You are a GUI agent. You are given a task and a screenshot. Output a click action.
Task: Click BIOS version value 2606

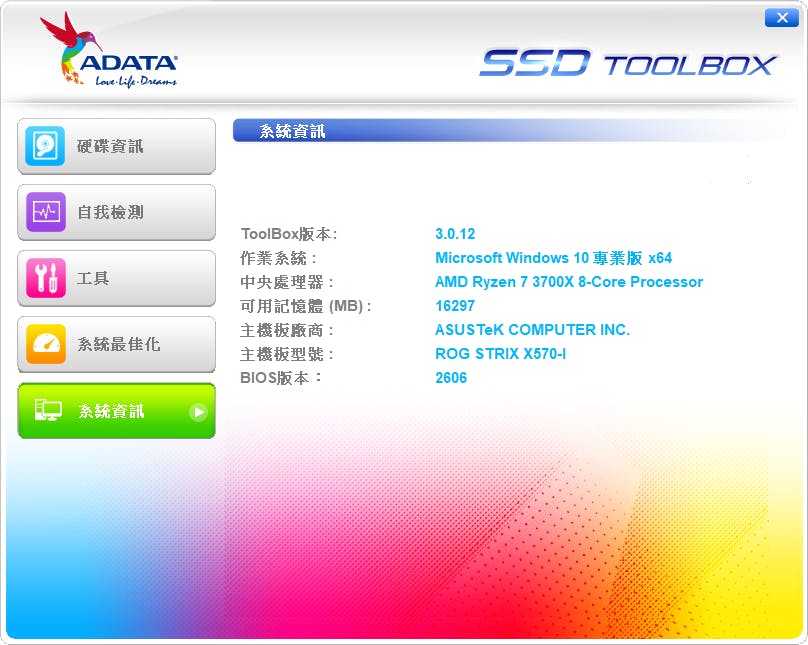pos(451,378)
